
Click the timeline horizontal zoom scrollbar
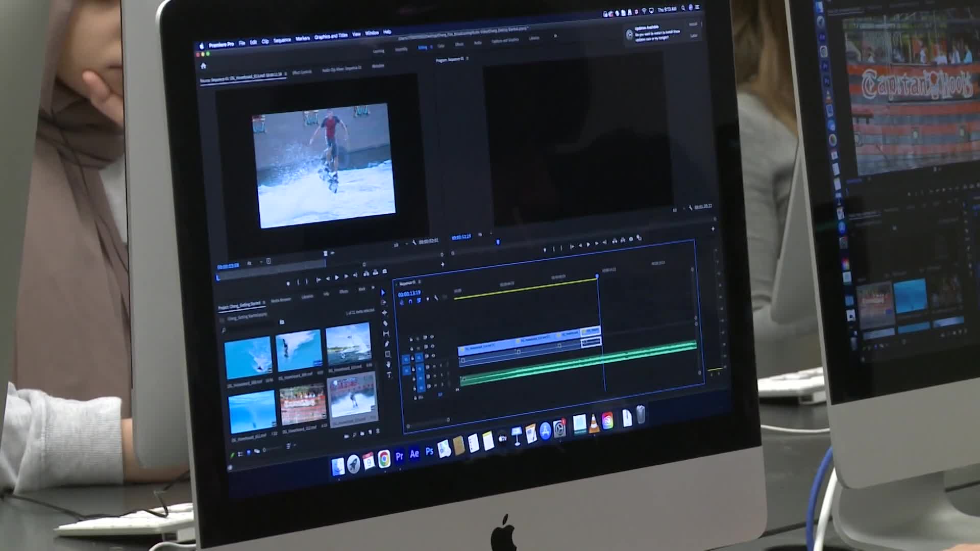tap(428, 422)
